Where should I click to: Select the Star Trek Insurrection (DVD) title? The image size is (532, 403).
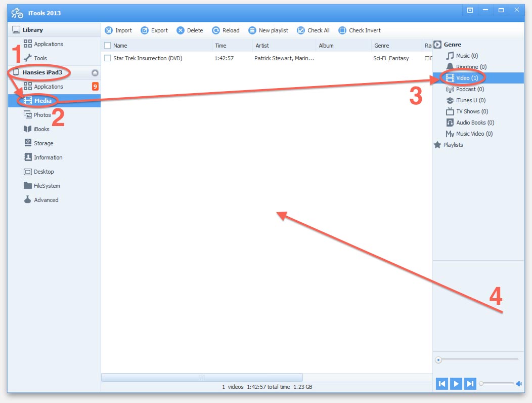pos(148,58)
